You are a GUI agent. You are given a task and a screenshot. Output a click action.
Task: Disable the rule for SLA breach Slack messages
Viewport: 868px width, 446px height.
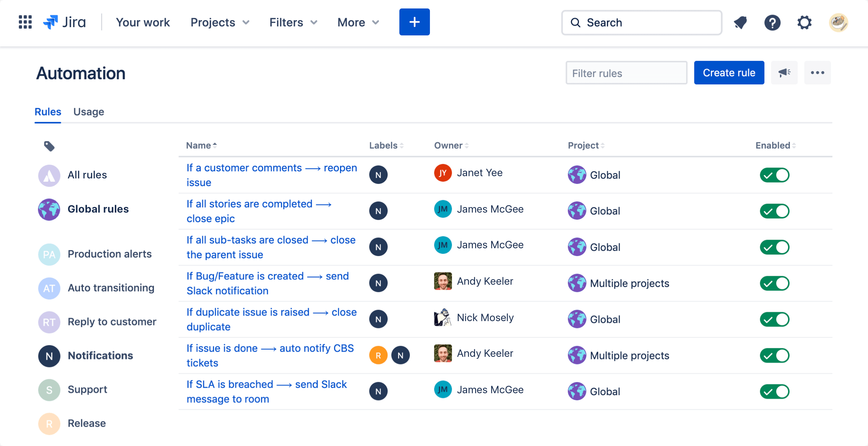click(x=774, y=391)
